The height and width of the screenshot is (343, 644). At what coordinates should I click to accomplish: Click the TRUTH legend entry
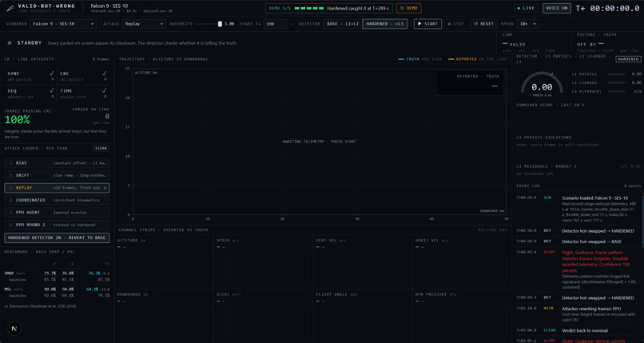pos(419,59)
